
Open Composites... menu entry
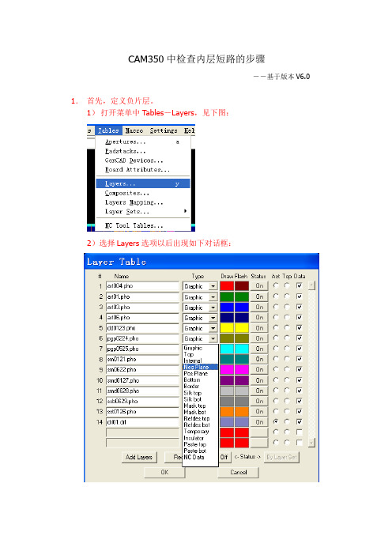coord(143,193)
